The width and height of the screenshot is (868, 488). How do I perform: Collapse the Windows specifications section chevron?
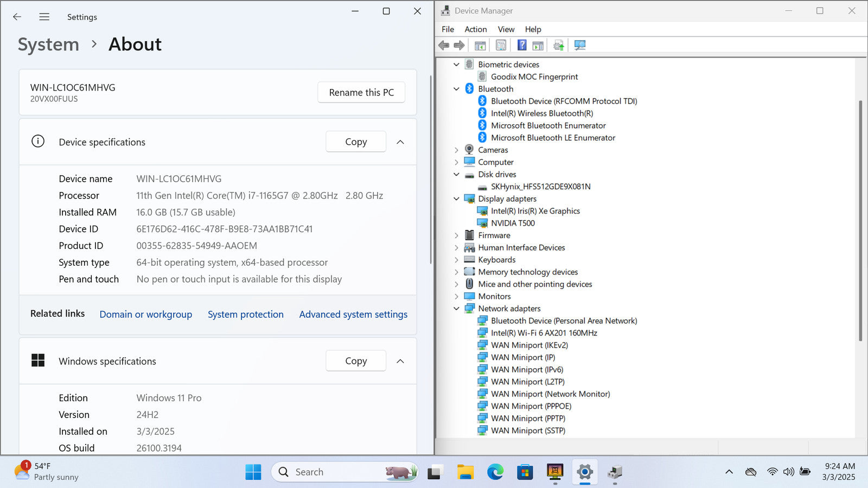400,361
